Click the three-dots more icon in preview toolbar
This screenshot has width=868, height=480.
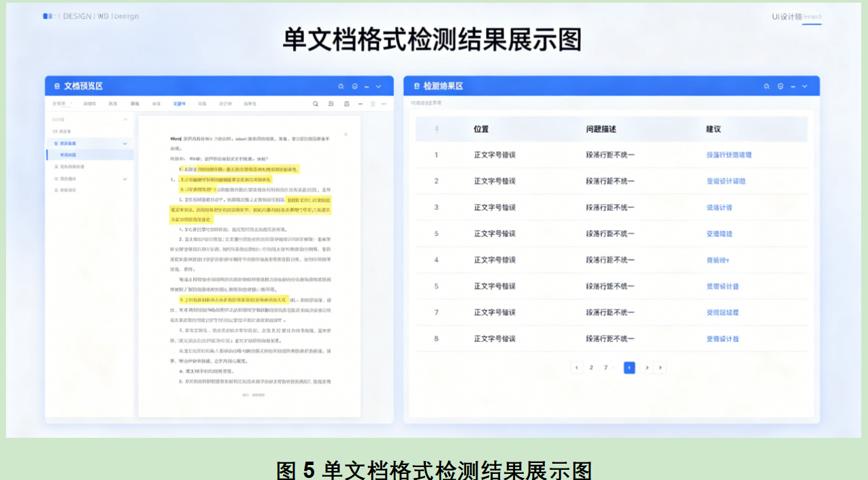pos(384,104)
